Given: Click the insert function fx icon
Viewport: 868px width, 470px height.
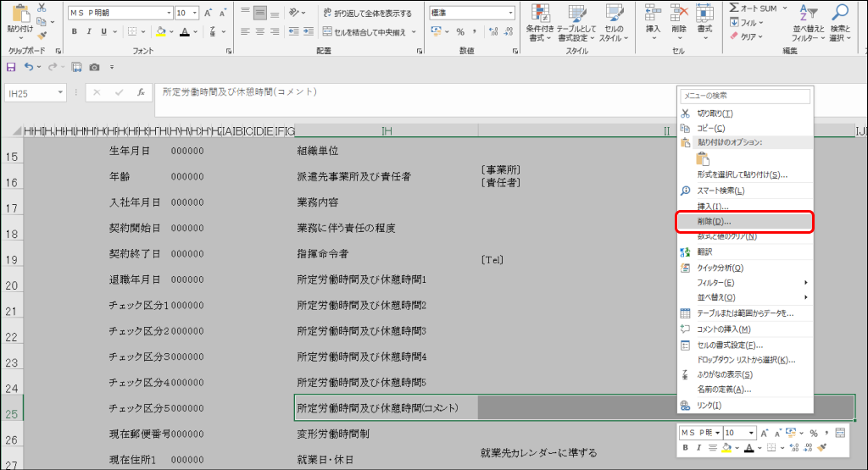Looking at the screenshot, I should [x=142, y=92].
